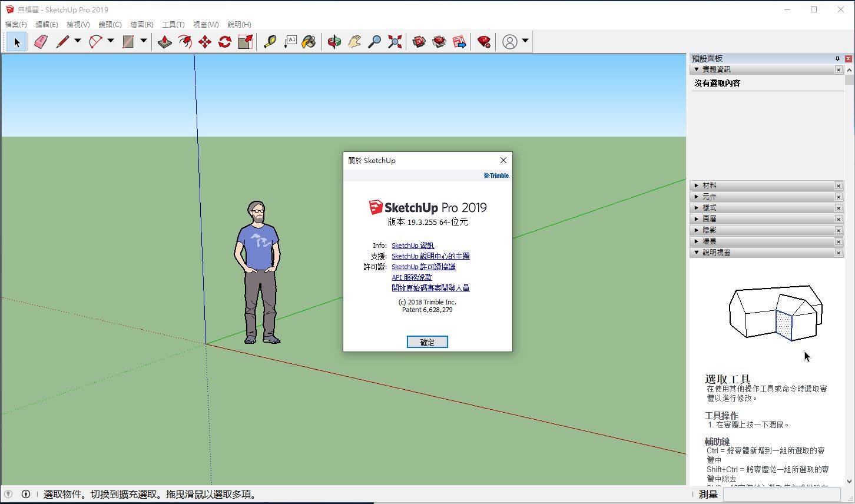Select the Push/Pull tool
The width and height of the screenshot is (855, 504).
[165, 42]
